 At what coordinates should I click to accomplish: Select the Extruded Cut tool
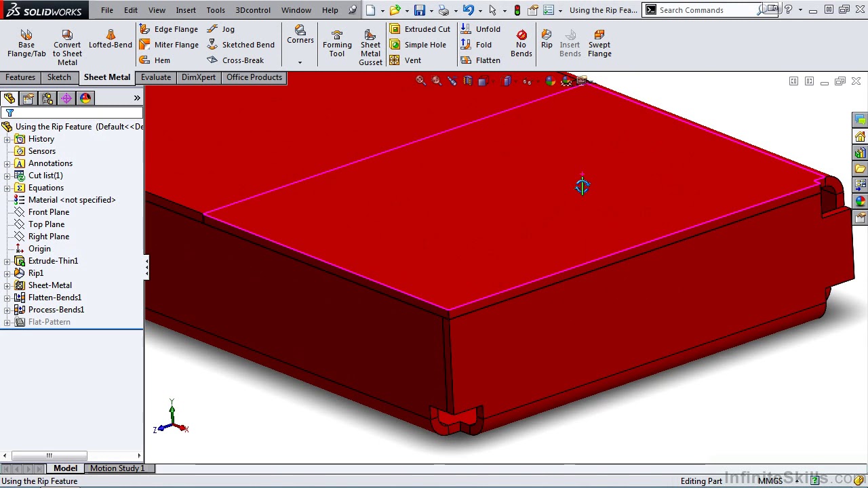420,29
